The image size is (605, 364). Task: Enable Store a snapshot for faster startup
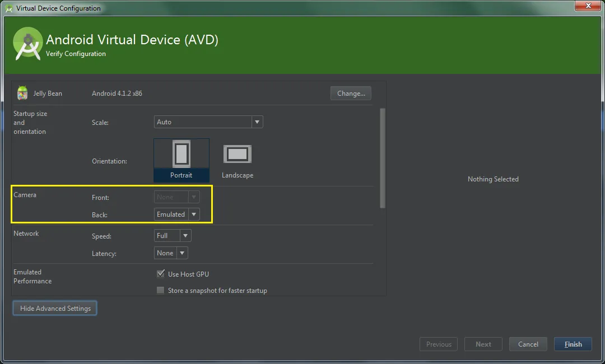(161, 290)
